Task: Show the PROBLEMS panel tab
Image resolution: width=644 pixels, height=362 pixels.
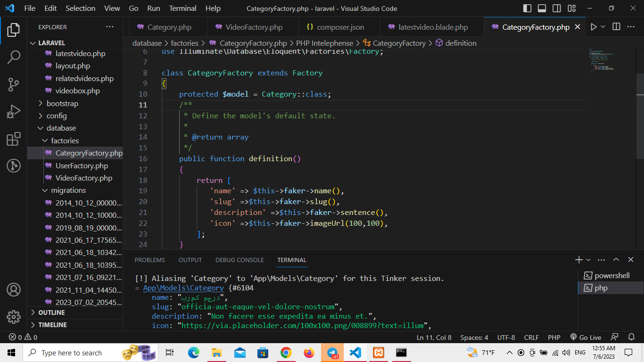Action: click(150, 260)
